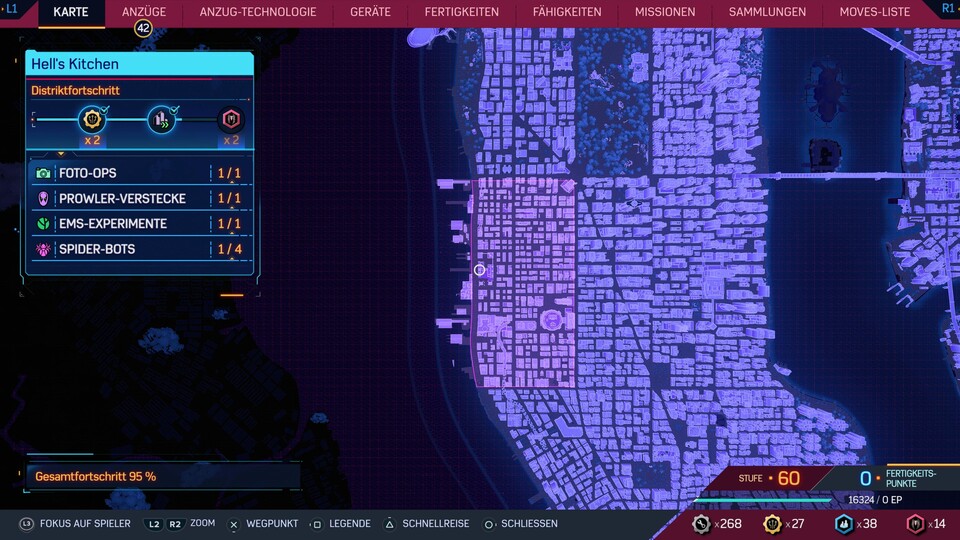Switch to the MISSIONEN tab
The image size is (960, 540).
[x=665, y=12]
